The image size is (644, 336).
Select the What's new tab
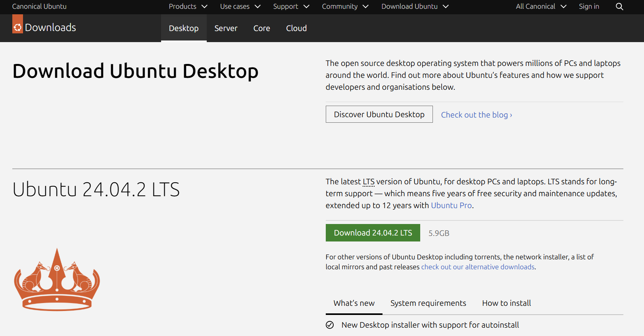point(354,303)
